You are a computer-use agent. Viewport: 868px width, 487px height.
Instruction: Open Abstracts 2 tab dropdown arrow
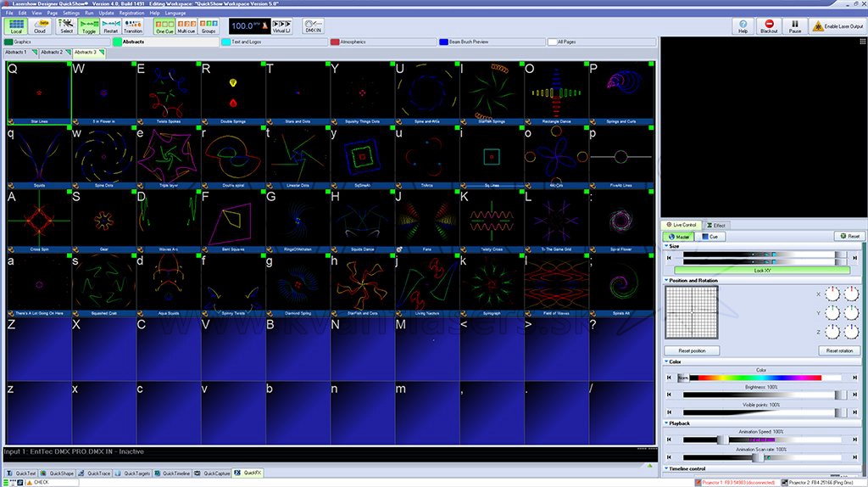(68, 52)
